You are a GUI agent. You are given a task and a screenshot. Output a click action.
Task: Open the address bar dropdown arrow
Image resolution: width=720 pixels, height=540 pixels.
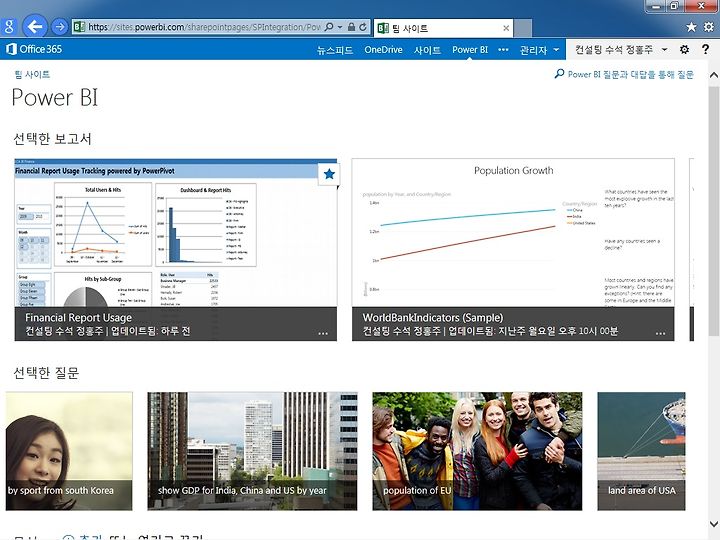pos(340,27)
